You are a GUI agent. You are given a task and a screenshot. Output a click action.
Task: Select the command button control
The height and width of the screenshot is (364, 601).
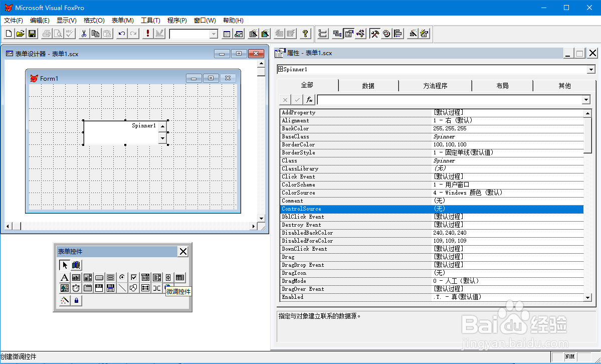(99, 277)
